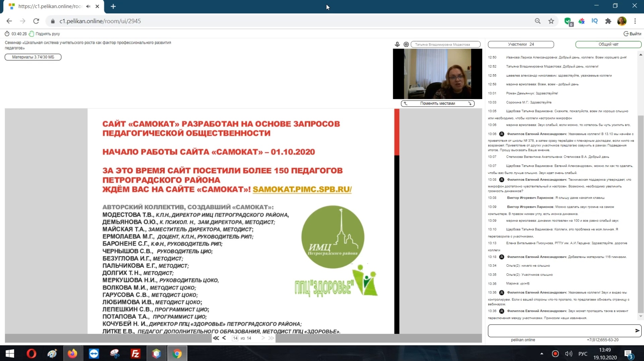Launch Opera from the taskbar
Image resolution: width=644 pixels, height=361 pixels.
click(31, 354)
